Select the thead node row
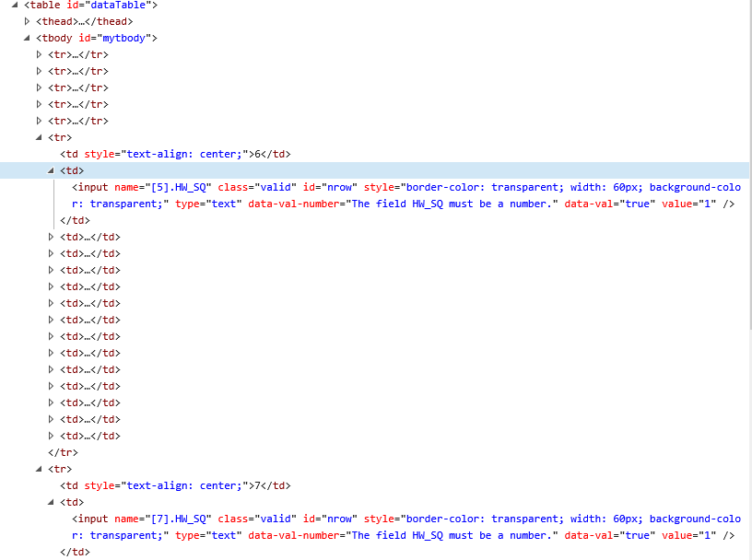This screenshot has height=560, width=752. 85,21
